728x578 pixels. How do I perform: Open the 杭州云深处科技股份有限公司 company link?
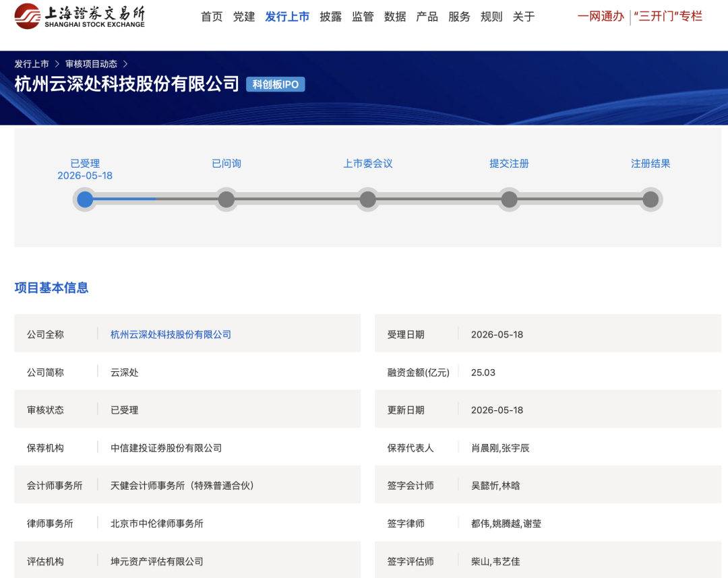[171, 334]
